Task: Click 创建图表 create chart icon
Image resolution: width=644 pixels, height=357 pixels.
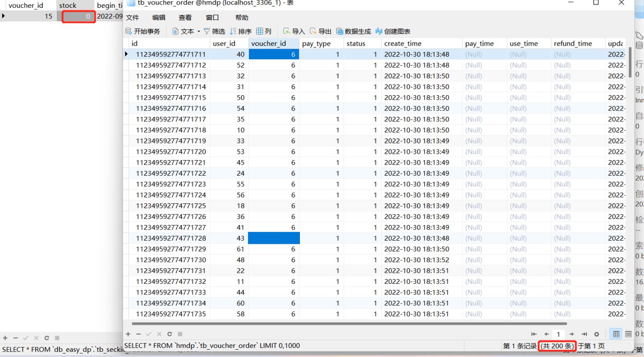Action: pos(379,31)
